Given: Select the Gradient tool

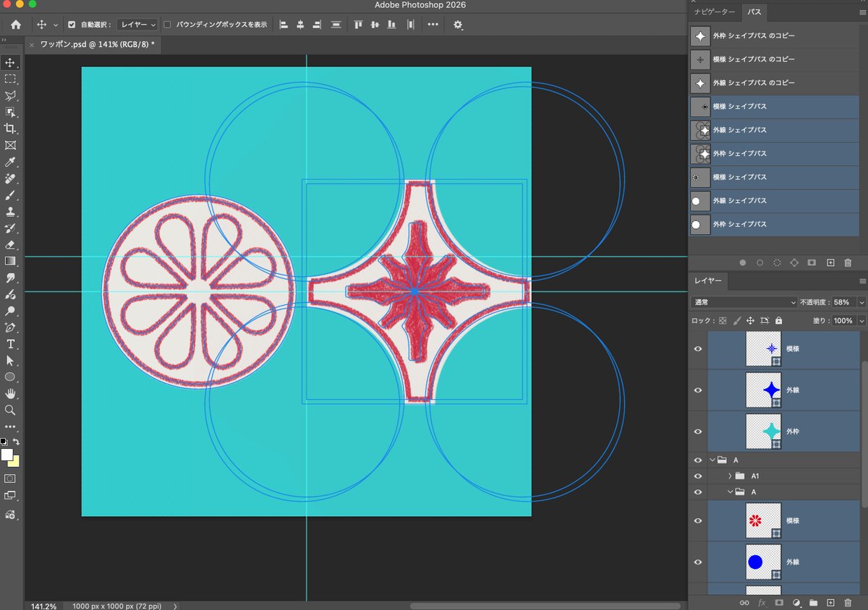Looking at the screenshot, I should (10, 261).
